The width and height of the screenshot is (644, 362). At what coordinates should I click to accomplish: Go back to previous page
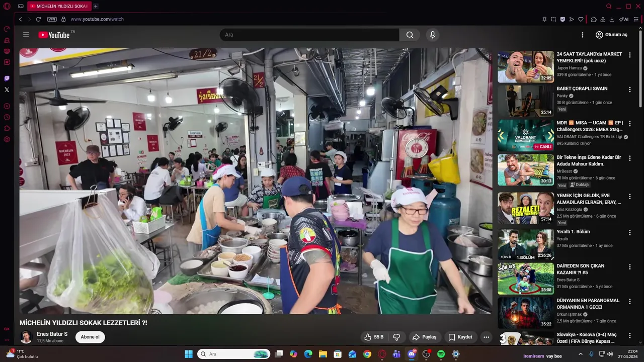click(x=20, y=19)
